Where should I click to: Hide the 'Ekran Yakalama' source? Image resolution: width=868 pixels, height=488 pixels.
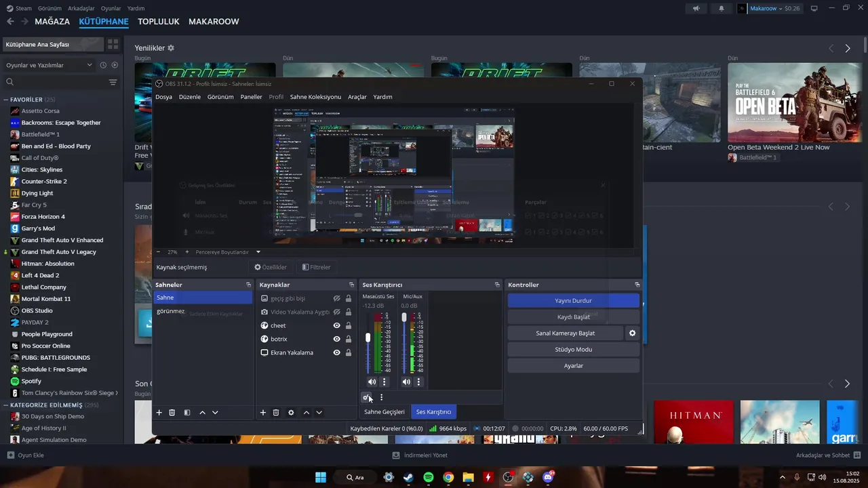[x=336, y=352]
